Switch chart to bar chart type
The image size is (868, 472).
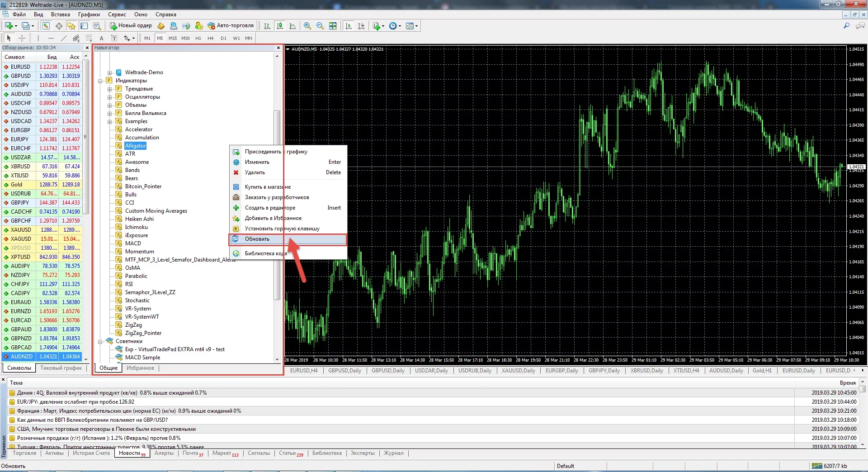pos(267,26)
